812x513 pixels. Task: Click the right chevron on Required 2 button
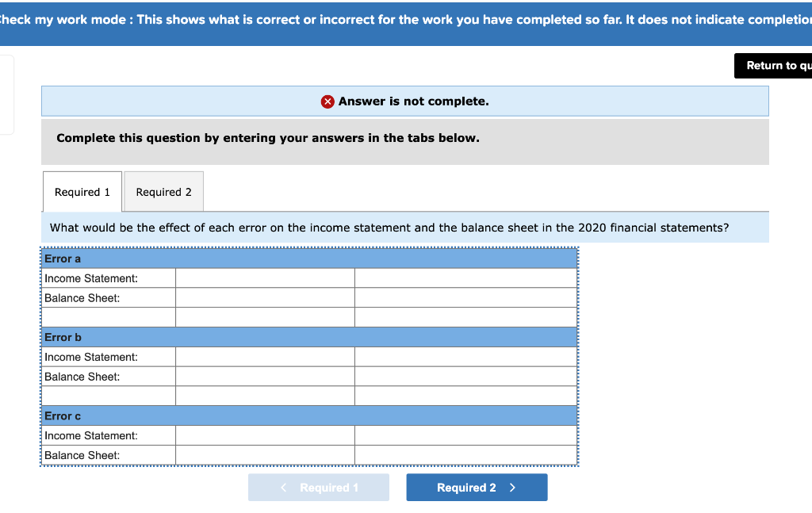[514, 487]
